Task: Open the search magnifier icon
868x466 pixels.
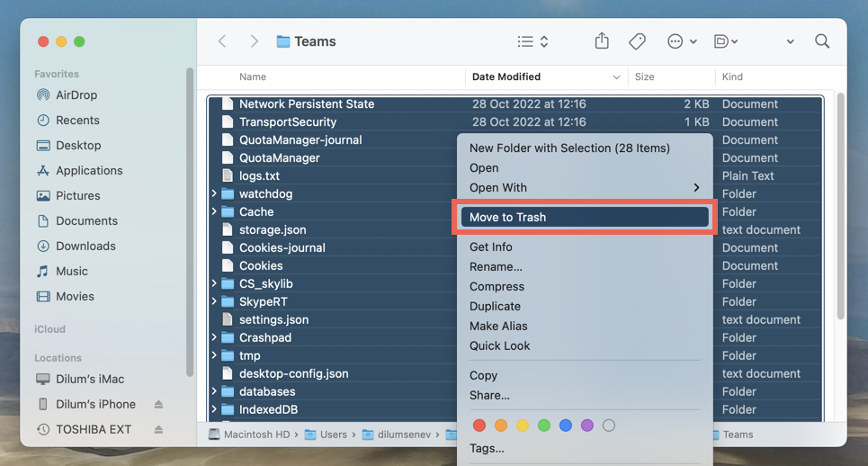Action: (x=822, y=41)
